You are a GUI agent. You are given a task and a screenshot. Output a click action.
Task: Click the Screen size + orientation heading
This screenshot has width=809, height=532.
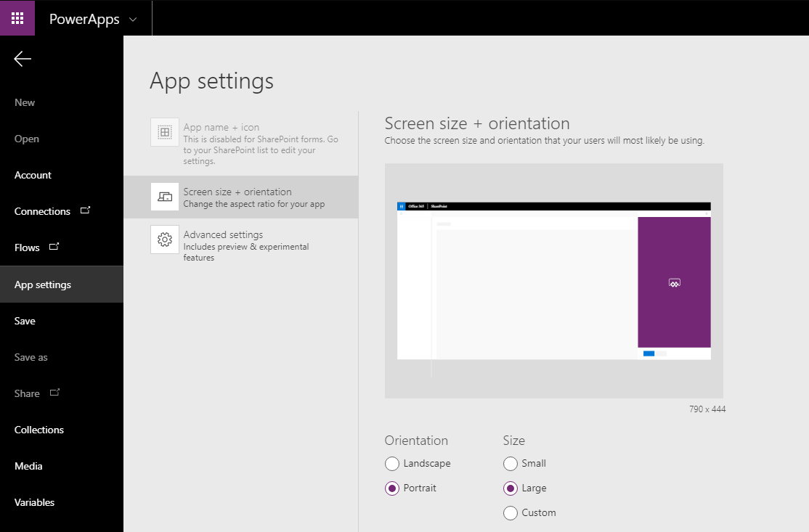pos(476,123)
